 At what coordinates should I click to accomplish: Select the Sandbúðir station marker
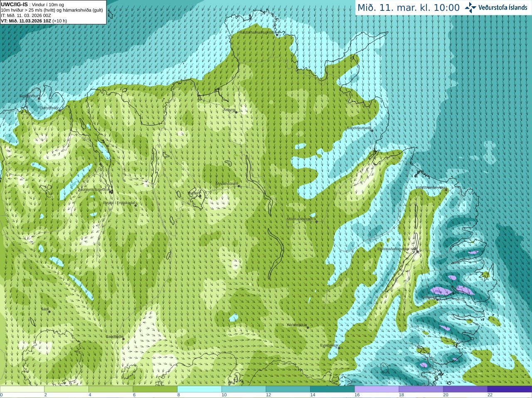pos(123,339)
